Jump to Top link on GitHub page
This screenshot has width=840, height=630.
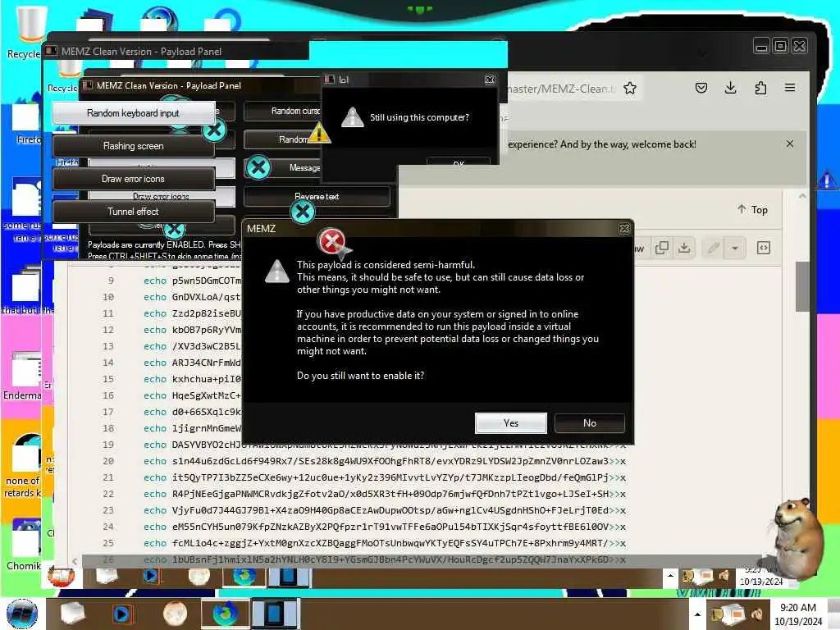coord(753,210)
